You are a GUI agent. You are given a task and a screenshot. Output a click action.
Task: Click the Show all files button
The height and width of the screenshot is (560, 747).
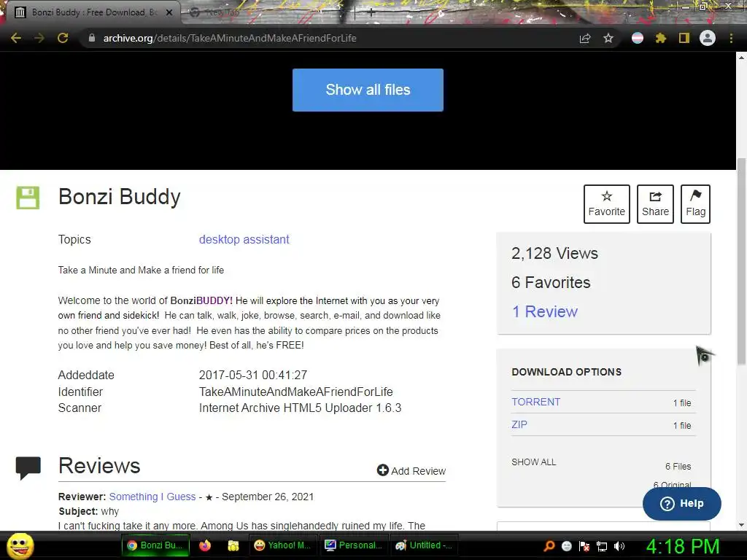pyautogui.click(x=368, y=90)
